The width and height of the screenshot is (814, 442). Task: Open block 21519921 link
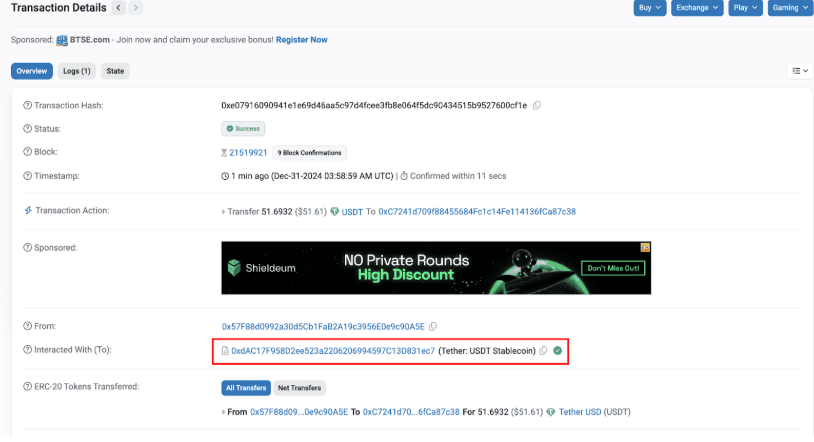coord(248,153)
